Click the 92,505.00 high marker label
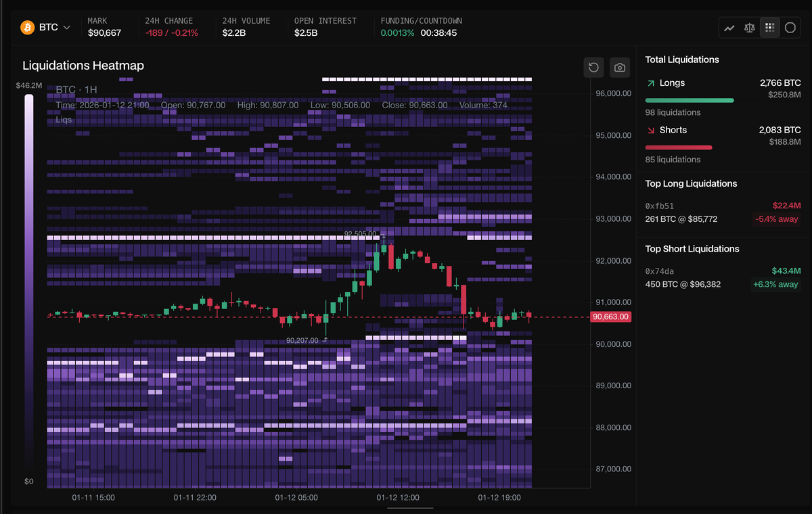 (x=360, y=233)
